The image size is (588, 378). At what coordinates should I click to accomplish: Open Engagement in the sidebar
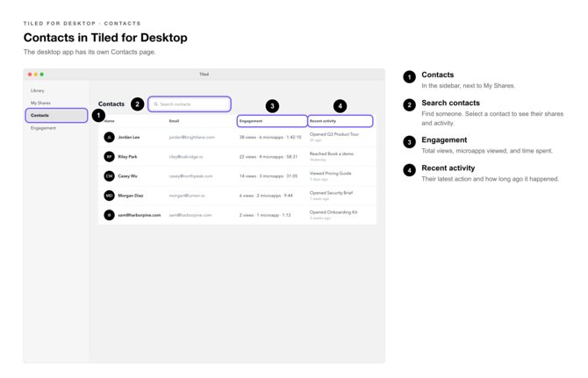click(x=43, y=128)
